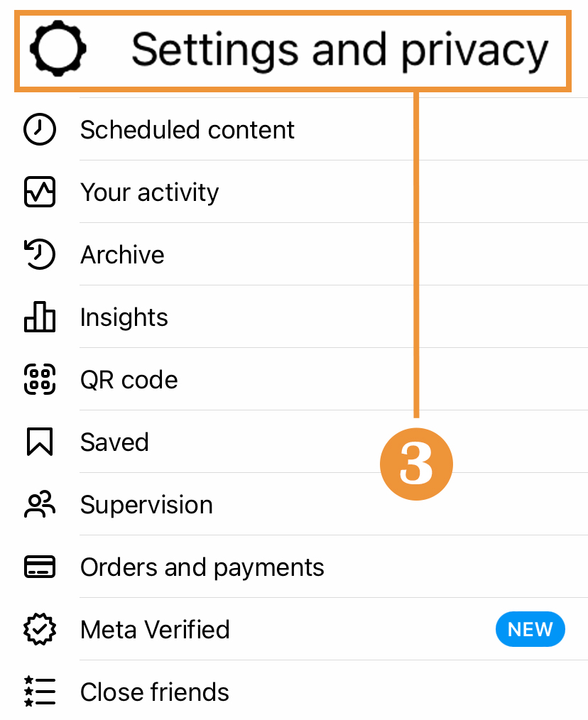Click the QR code icon
Image resolution: width=588 pixels, height=720 pixels.
pos(40,379)
